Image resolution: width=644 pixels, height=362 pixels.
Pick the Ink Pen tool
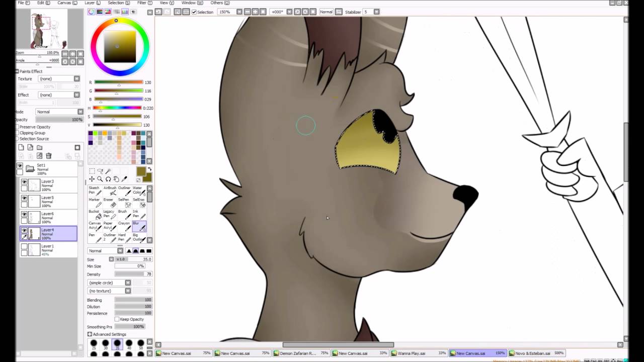tap(139, 214)
